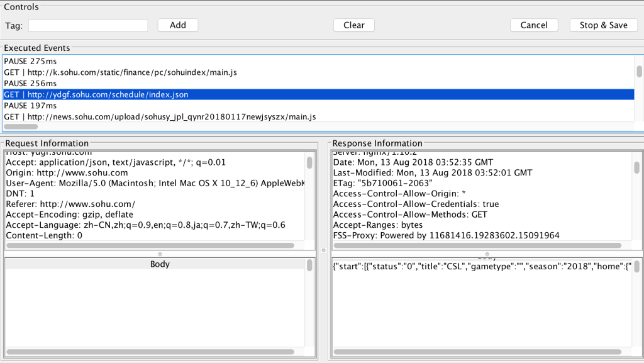
Task: Select the PAUSE 197ms event row
Action: (30, 106)
